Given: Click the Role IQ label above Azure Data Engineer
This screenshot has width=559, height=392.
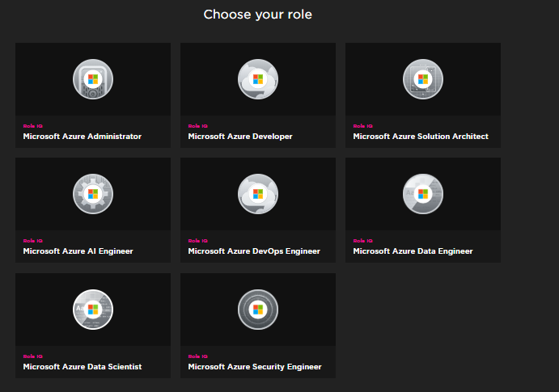Looking at the screenshot, I should point(362,241).
